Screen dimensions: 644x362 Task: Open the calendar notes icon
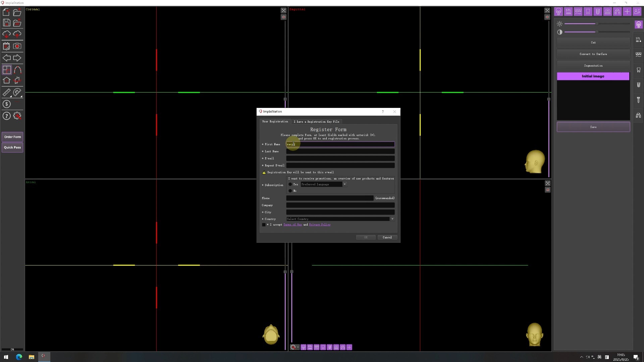[6, 46]
